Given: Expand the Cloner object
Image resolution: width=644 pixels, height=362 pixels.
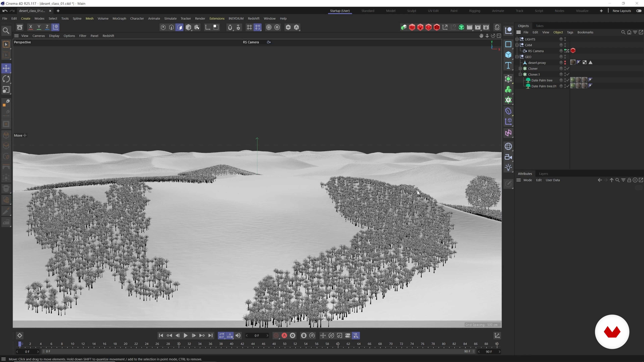Looking at the screenshot, I should point(520,68).
